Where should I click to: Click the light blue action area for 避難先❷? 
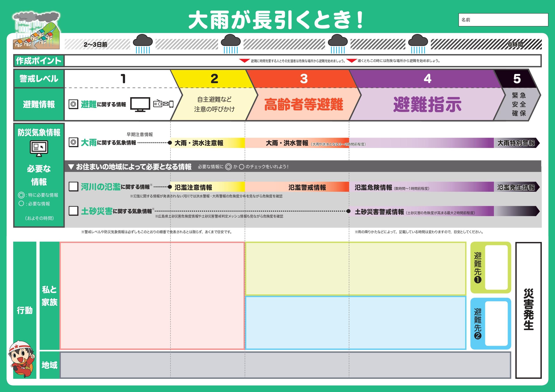click(x=356, y=323)
